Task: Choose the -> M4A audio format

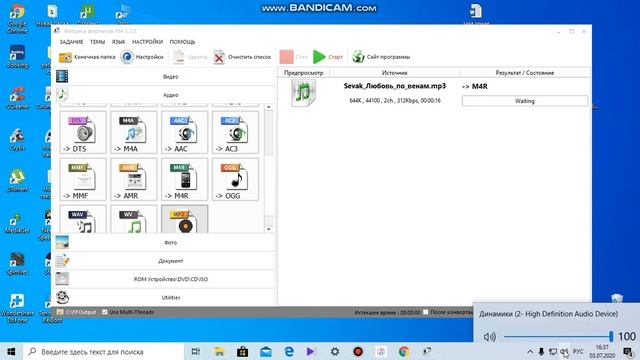Action: (x=134, y=133)
